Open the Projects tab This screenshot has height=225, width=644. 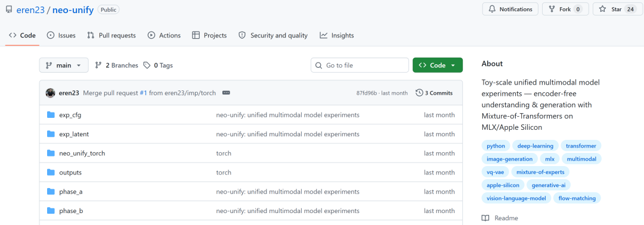[x=209, y=35]
